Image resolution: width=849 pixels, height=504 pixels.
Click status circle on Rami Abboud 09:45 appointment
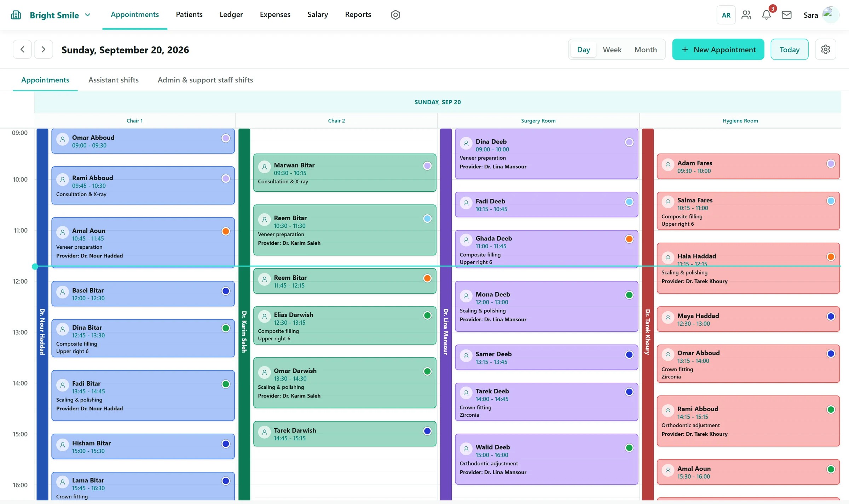225,179
